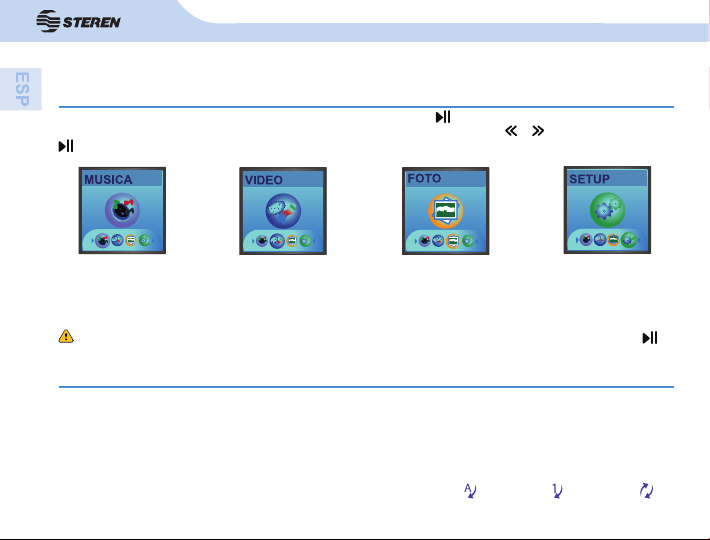
Task: Click the repeat-all circular arrows icon
Action: pos(646,491)
